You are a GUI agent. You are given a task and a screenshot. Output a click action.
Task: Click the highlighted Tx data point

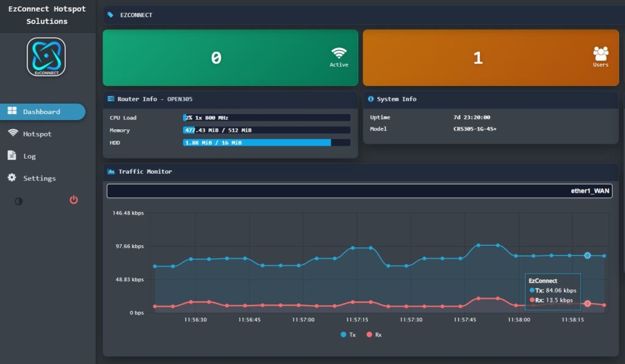point(587,255)
